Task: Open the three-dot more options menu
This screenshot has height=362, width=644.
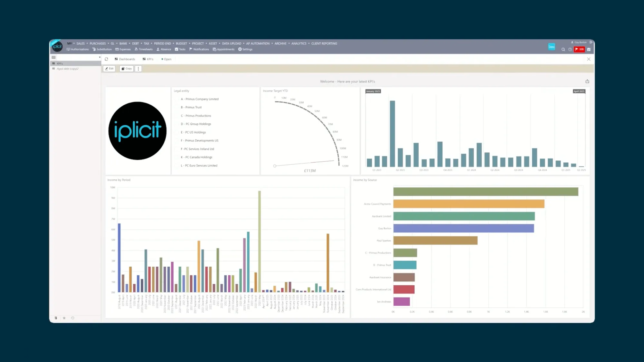Action: pyautogui.click(x=138, y=69)
